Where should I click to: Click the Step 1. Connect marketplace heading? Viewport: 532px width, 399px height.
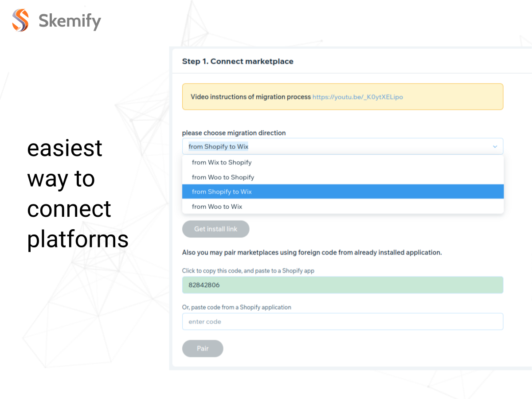click(x=238, y=61)
